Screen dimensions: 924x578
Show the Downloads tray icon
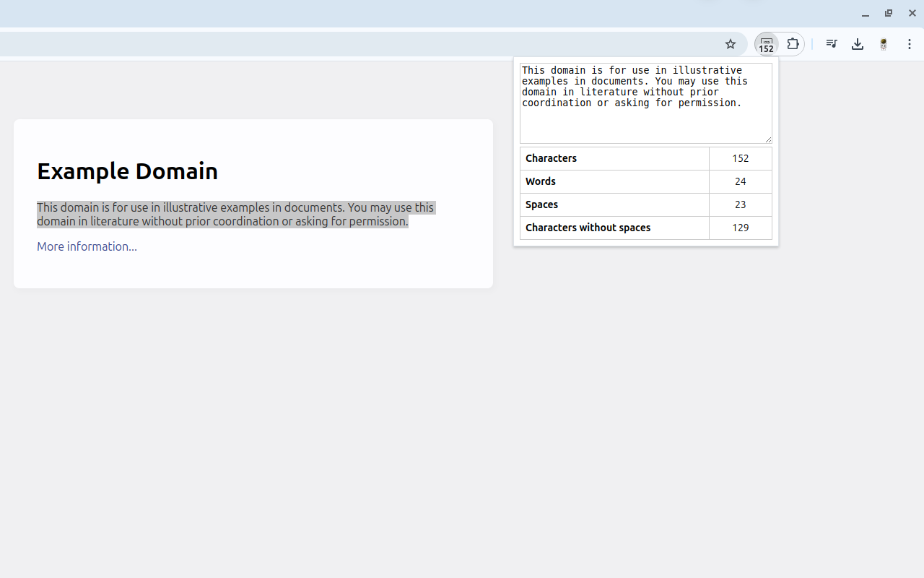[858, 44]
